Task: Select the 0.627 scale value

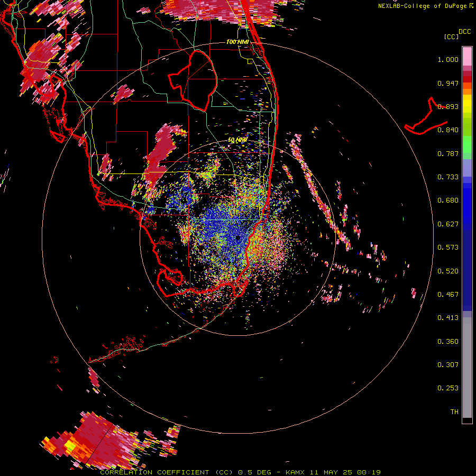Action: pyautogui.click(x=448, y=224)
